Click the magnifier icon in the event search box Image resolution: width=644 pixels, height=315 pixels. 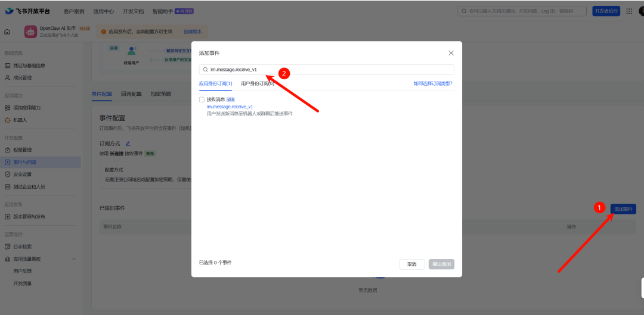pos(205,70)
